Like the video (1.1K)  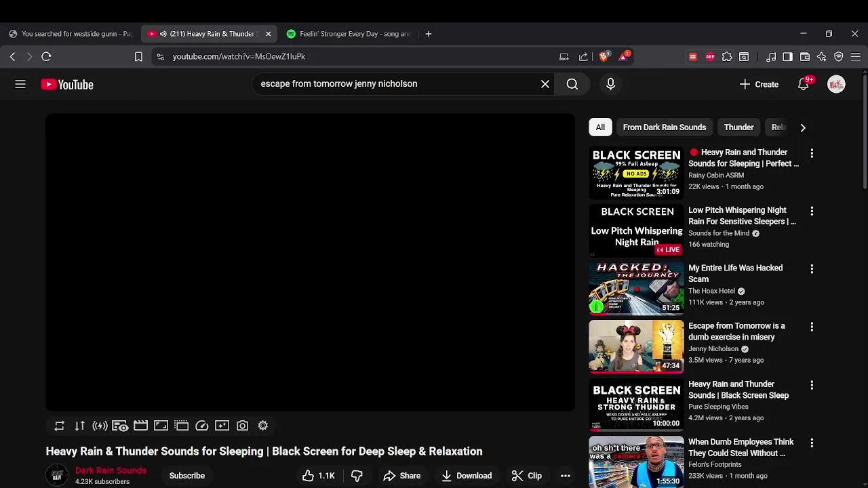pyautogui.click(x=319, y=476)
